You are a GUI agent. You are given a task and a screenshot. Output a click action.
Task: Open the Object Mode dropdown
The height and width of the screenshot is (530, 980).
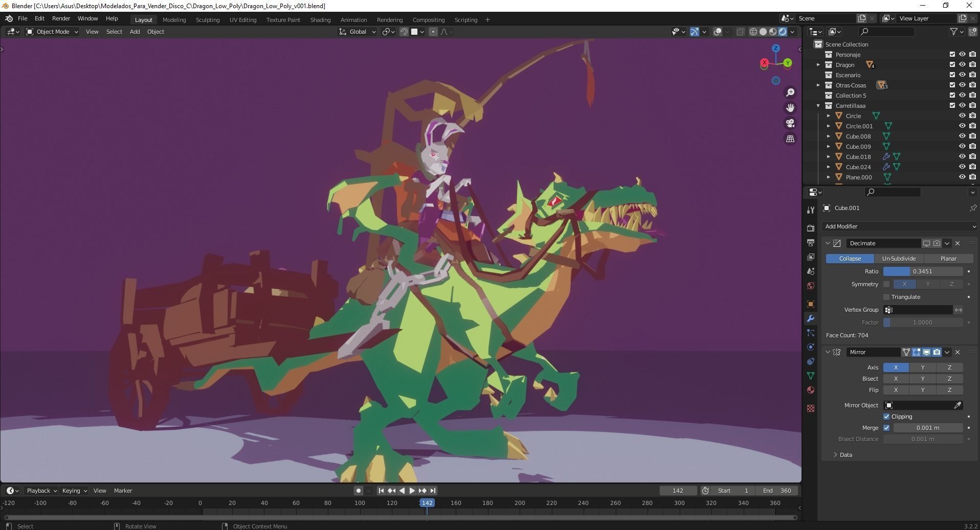(x=52, y=32)
